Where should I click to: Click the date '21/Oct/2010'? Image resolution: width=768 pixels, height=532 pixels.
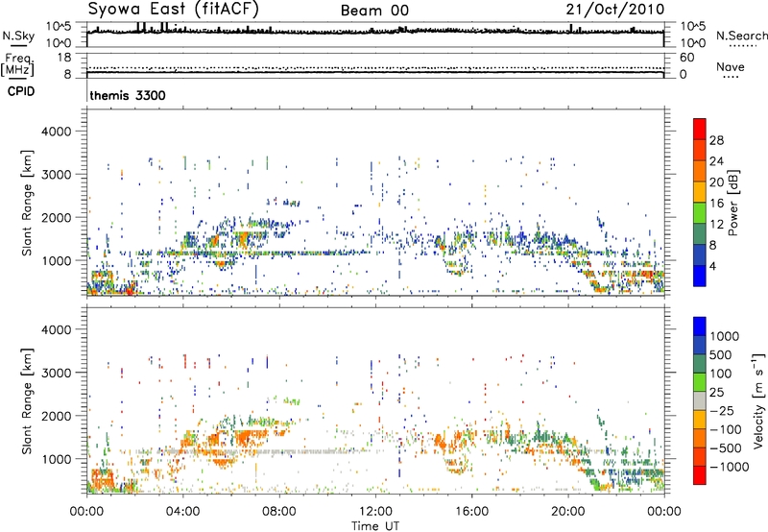coord(615,10)
